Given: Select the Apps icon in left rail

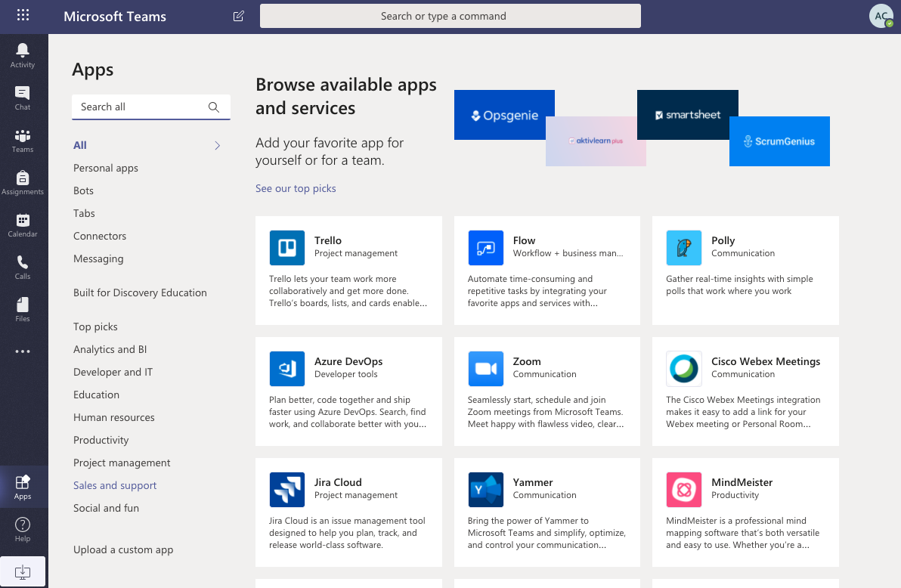Looking at the screenshot, I should [x=23, y=487].
